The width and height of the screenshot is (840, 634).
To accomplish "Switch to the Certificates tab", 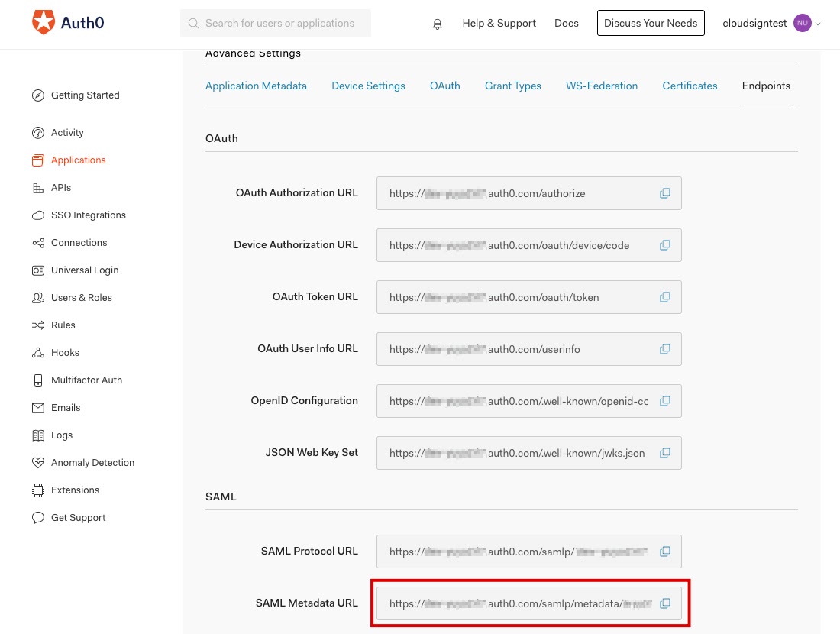I will (x=690, y=86).
